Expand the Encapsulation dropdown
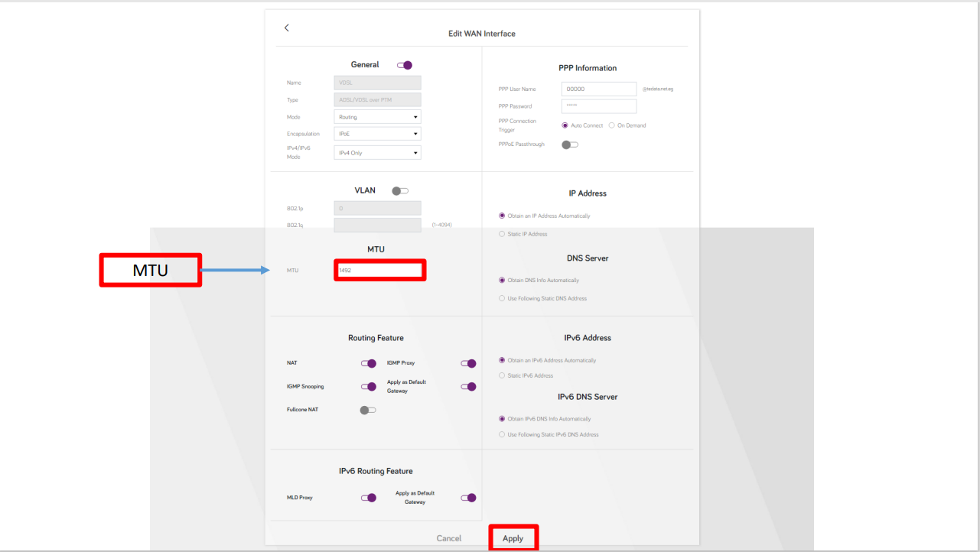Screen dimensions: 980x552 [x=378, y=134]
